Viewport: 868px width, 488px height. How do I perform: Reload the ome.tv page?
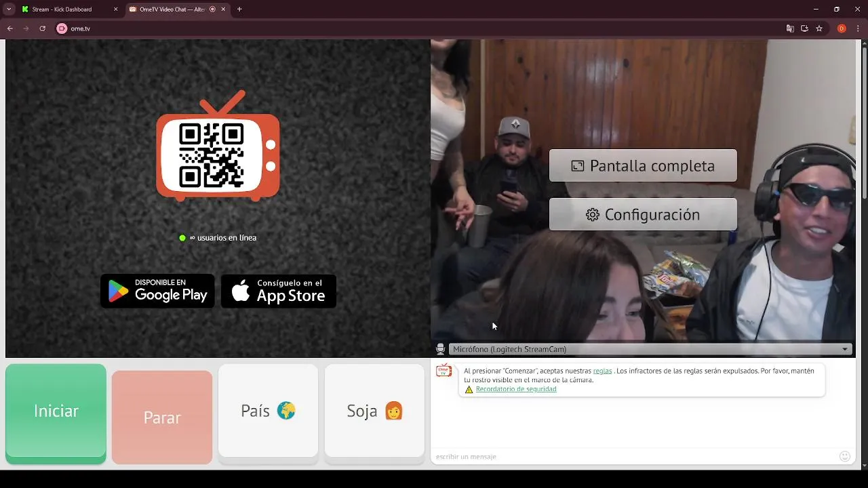click(42, 28)
